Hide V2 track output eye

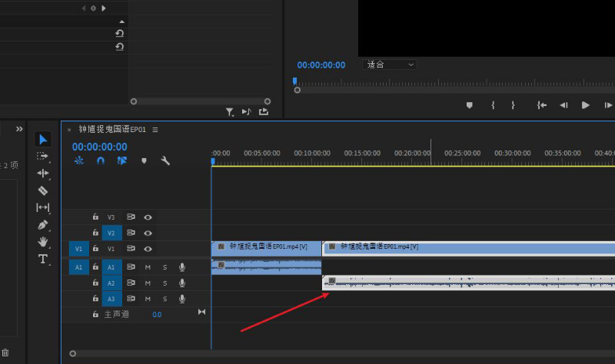coord(148,233)
